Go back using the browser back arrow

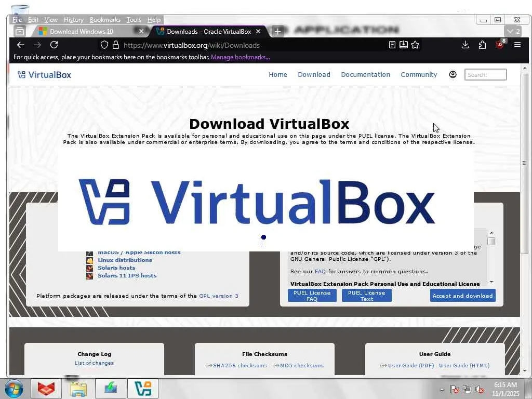coord(21,45)
